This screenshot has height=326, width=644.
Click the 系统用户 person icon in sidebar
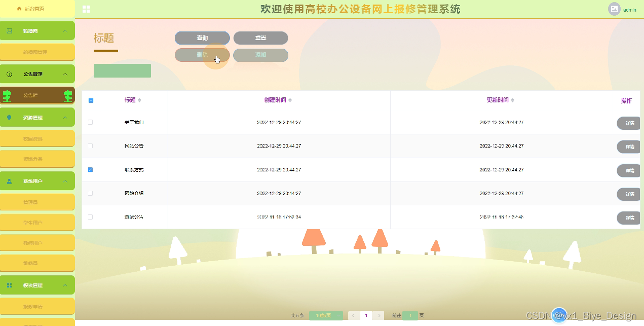[9, 181]
